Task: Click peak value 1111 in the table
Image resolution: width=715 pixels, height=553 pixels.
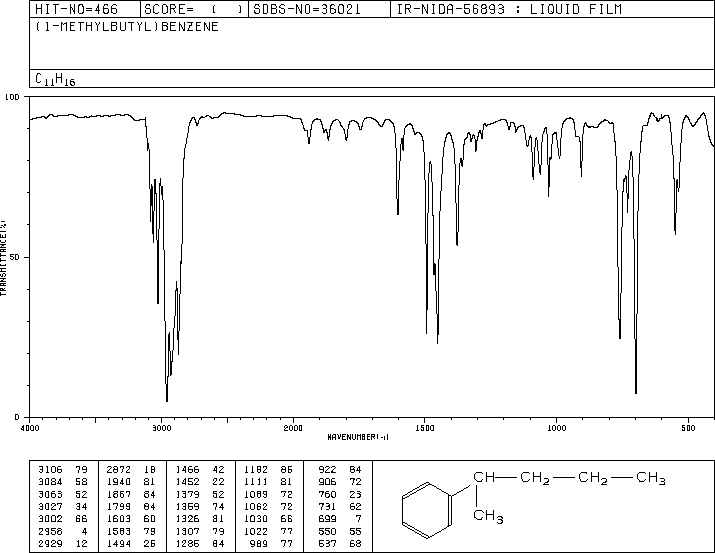Action: point(255,482)
